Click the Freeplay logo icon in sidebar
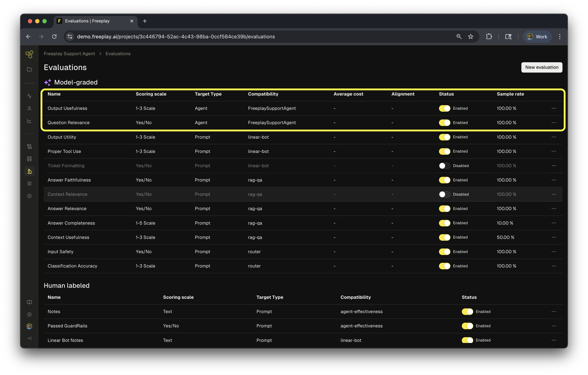 pos(29,54)
